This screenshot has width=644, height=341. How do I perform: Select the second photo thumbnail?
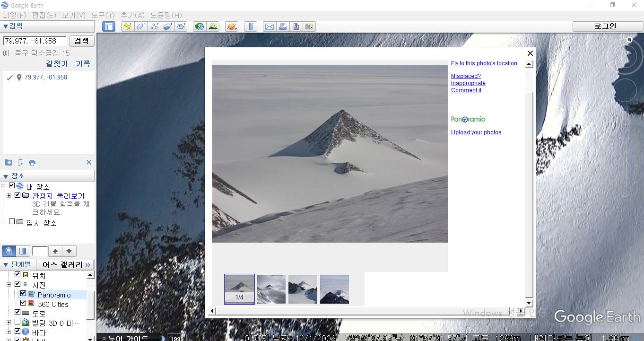pyautogui.click(x=271, y=289)
